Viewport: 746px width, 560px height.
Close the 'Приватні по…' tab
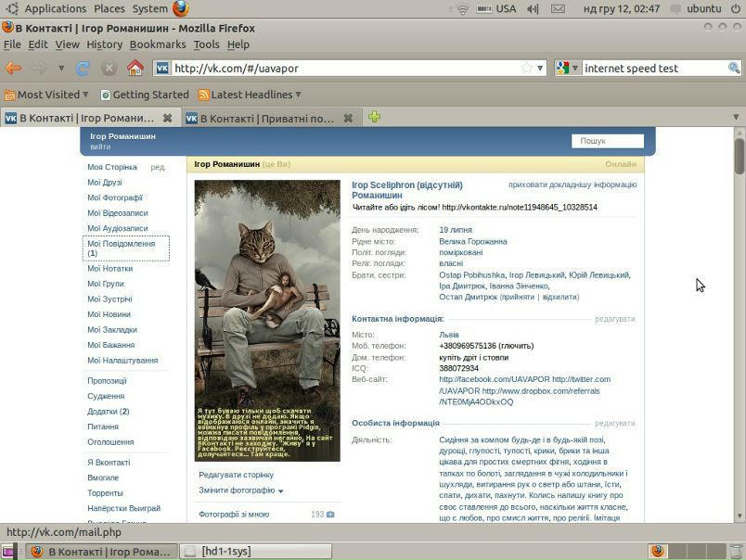coord(349,118)
